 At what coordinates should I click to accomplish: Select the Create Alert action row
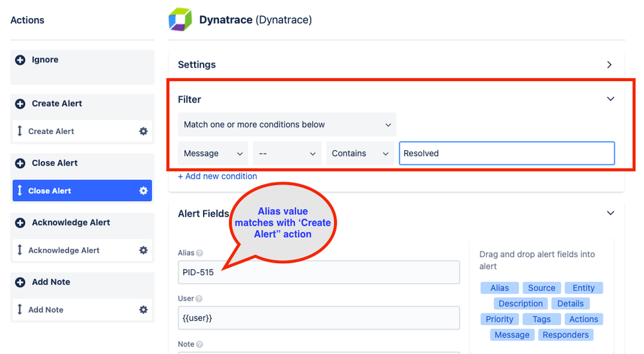click(82, 132)
